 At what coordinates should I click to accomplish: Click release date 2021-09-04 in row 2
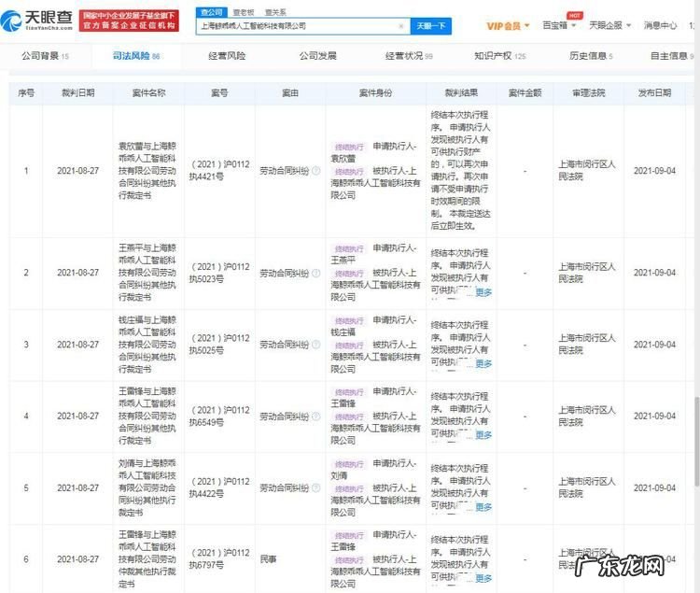pyautogui.click(x=654, y=273)
